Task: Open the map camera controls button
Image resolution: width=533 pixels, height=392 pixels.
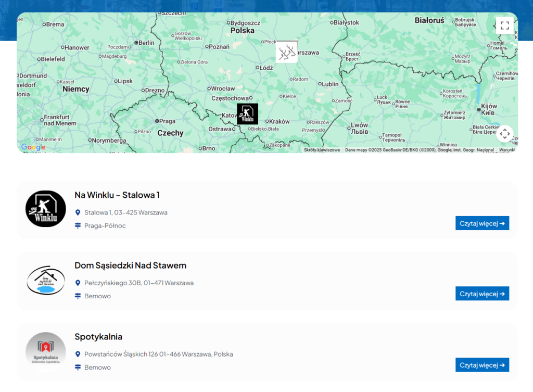Action: (504, 134)
